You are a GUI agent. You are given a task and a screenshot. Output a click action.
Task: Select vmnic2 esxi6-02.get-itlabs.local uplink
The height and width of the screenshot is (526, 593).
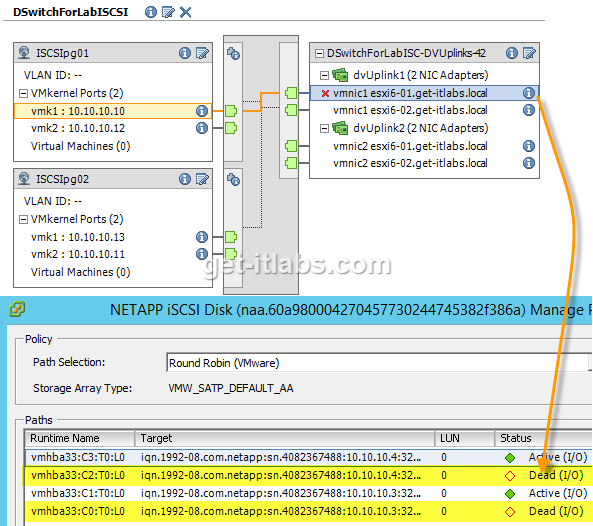[x=410, y=163]
